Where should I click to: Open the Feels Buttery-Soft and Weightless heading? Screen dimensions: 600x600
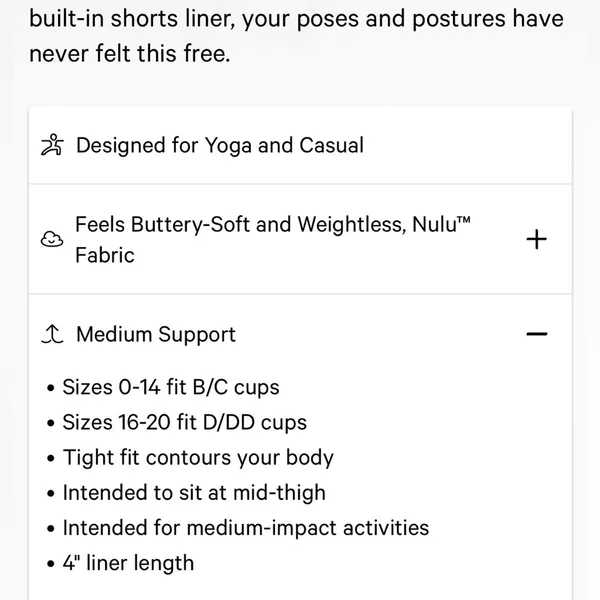[x=272, y=240]
